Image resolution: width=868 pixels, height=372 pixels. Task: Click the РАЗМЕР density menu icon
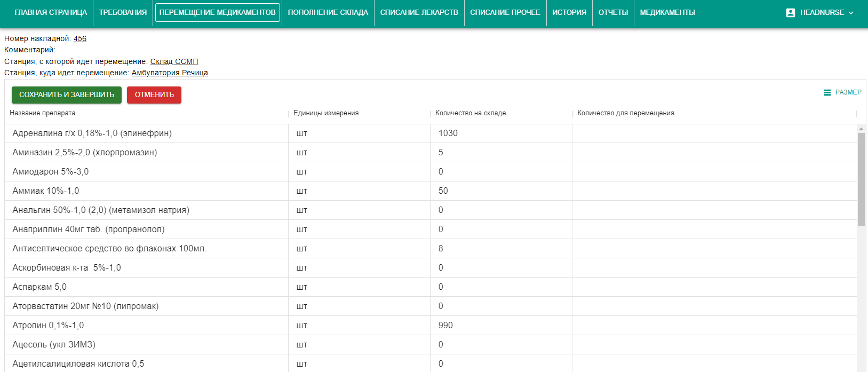pos(827,92)
